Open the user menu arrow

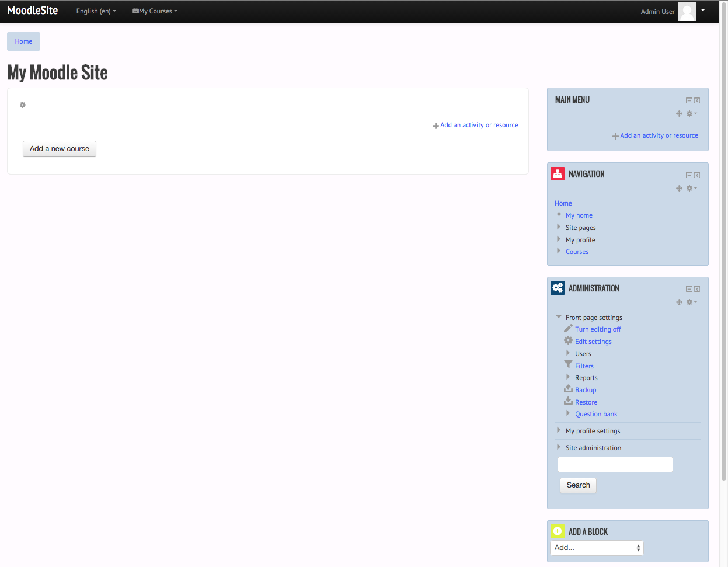point(703,11)
